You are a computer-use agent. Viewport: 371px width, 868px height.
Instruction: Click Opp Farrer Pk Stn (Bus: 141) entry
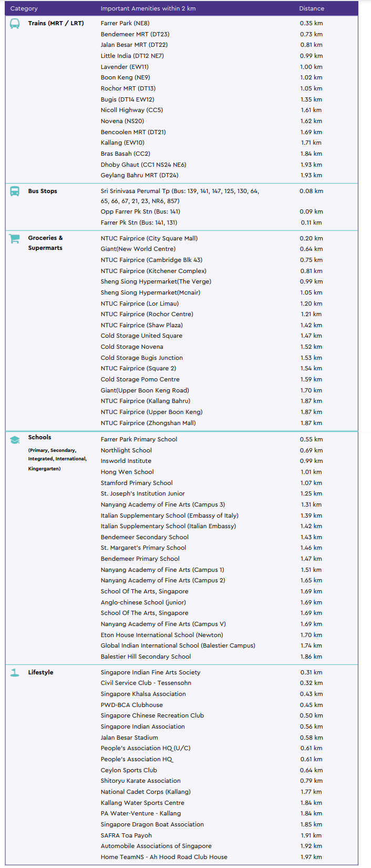click(140, 211)
